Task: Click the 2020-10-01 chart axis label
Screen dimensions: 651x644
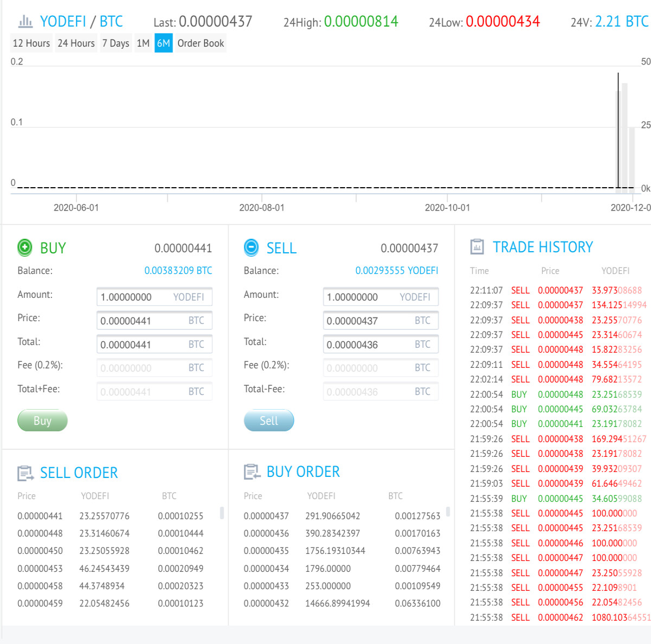Action: click(448, 208)
